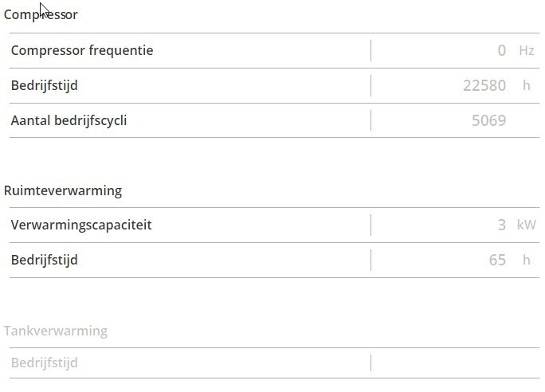Click the greyed-out Tankverwarming heading
The width and height of the screenshot is (545, 392).
[x=56, y=331]
